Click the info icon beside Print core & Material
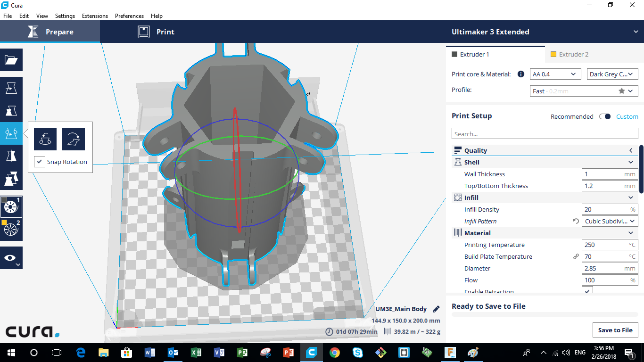644x362 pixels. click(x=521, y=74)
